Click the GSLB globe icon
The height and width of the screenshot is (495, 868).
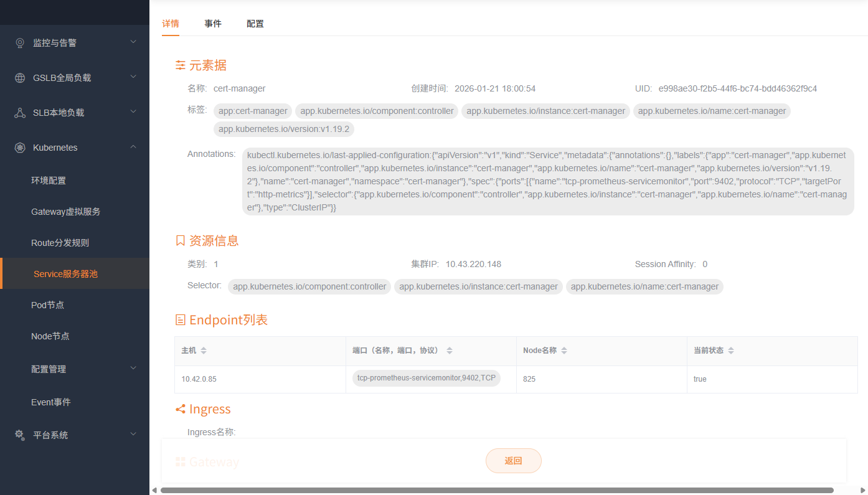pyautogui.click(x=20, y=78)
